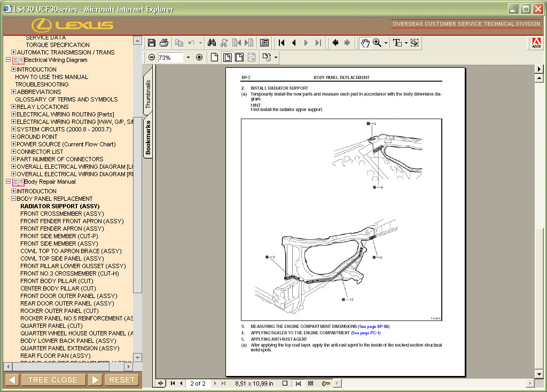
Task: Select the Zoom In magnifier tool
Action: click(377, 43)
